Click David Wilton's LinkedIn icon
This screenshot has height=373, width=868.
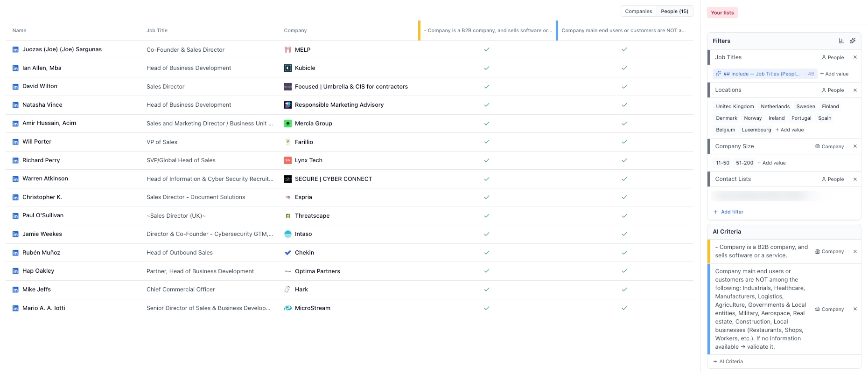(x=15, y=86)
